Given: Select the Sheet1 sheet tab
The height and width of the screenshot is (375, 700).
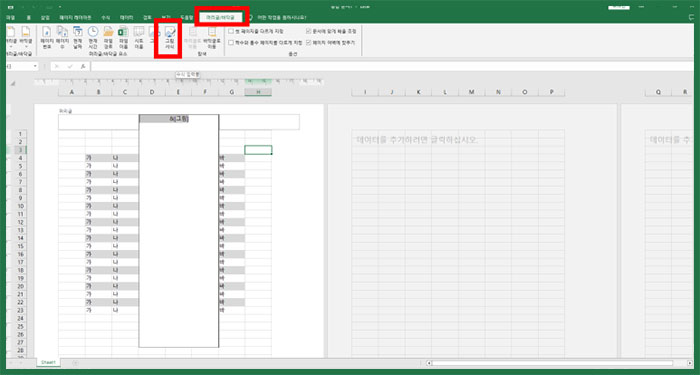Looking at the screenshot, I should (47, 362).
